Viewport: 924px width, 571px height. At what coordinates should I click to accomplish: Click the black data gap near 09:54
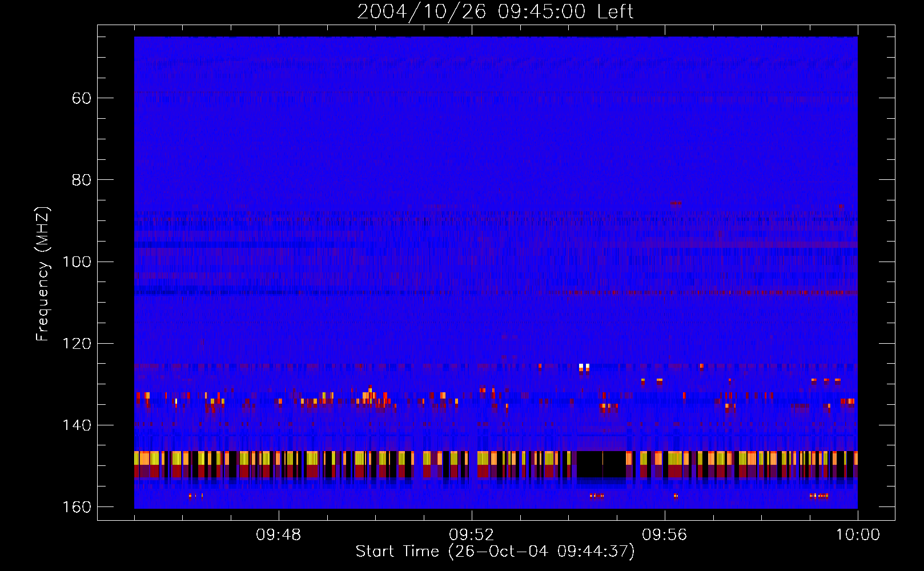601,464
